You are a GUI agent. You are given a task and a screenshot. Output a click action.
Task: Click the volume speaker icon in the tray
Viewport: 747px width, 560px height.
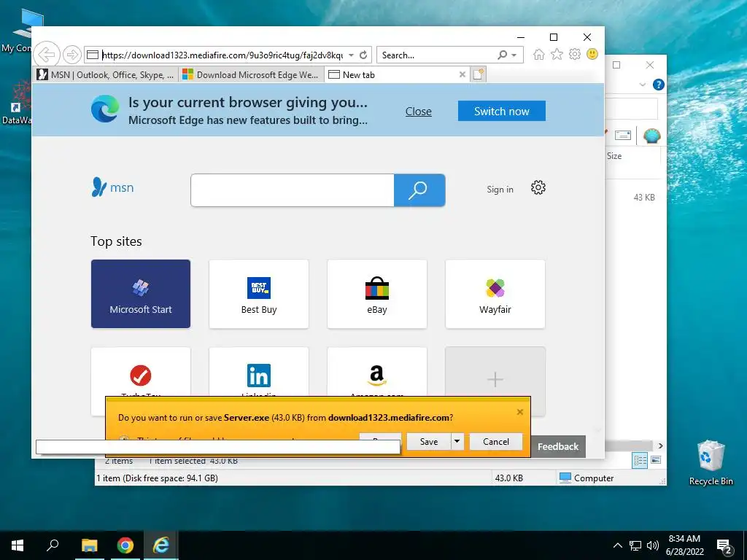tap(653, 545)
